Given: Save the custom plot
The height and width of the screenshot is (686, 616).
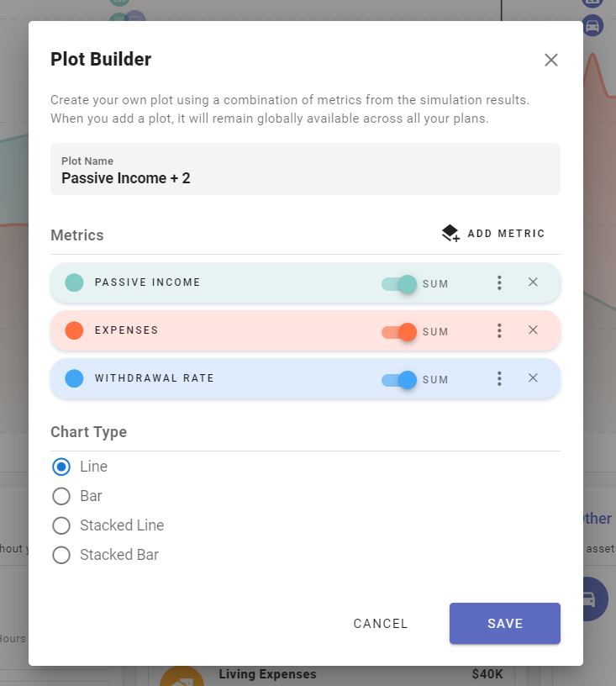Looking at the screenshot, I should (x=504, y=624).
